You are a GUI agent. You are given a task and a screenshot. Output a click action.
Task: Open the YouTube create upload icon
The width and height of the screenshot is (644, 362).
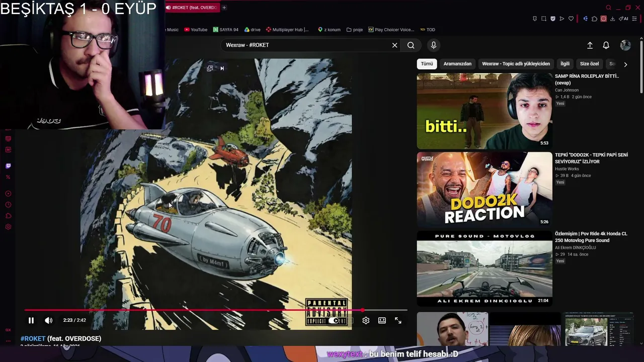click(590, 45)
